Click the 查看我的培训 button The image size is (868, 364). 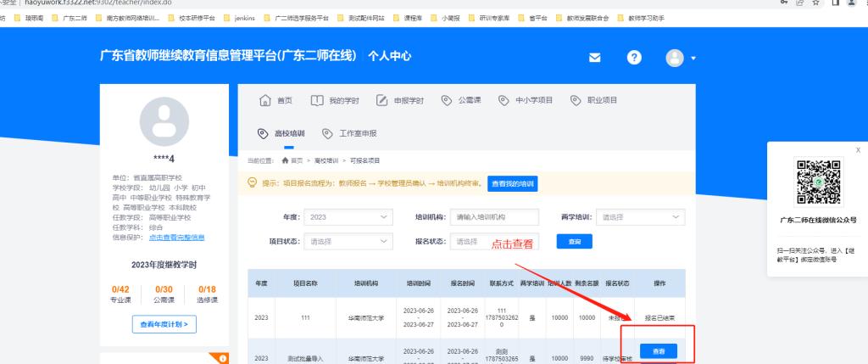(511, 183)
